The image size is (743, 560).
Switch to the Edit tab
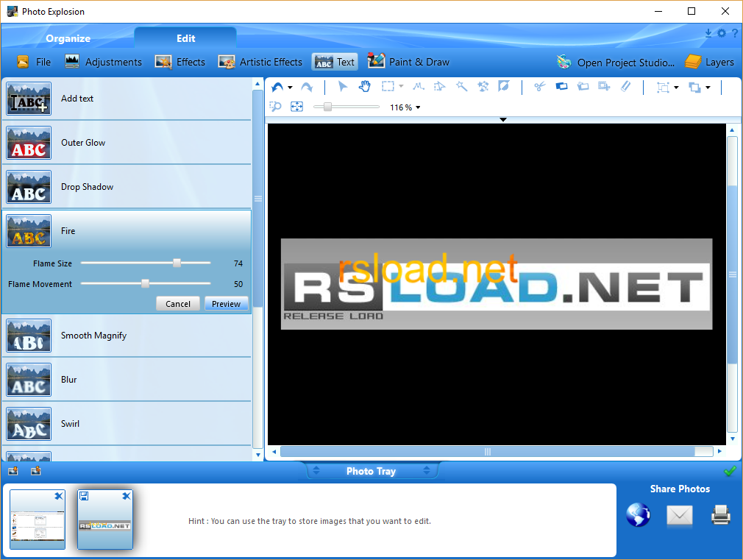tap(185, 38)
